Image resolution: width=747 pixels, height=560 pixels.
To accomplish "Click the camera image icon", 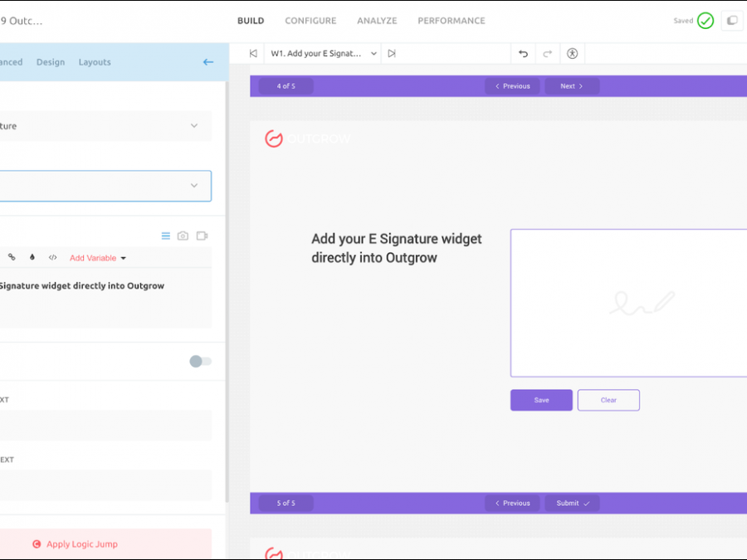I will pos(183,236).
